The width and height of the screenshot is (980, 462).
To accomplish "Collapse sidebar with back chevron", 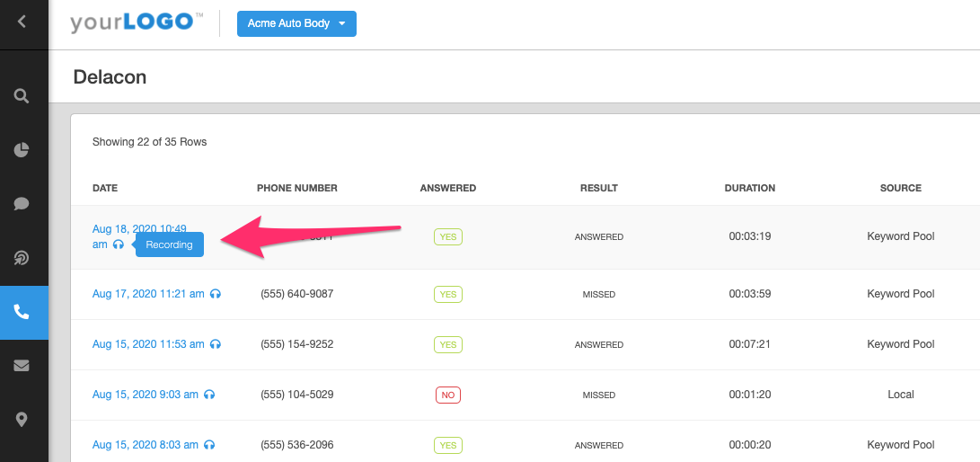I will click(22, 22).
